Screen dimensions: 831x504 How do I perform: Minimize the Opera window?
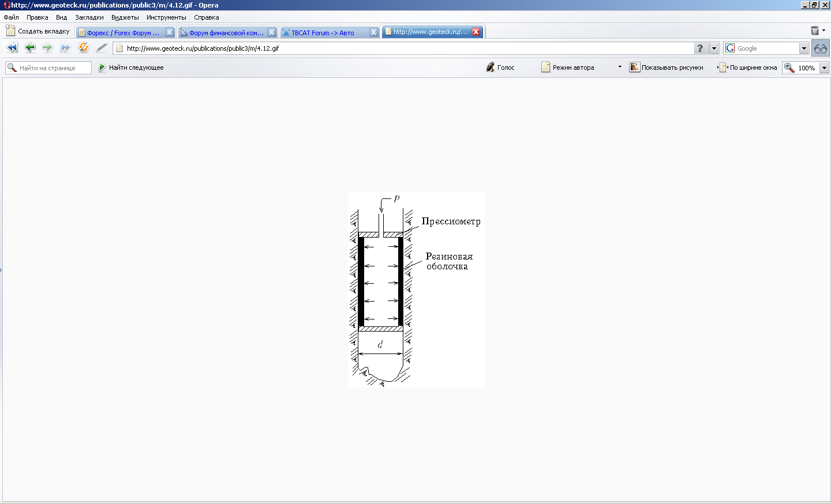pos(805,5)
